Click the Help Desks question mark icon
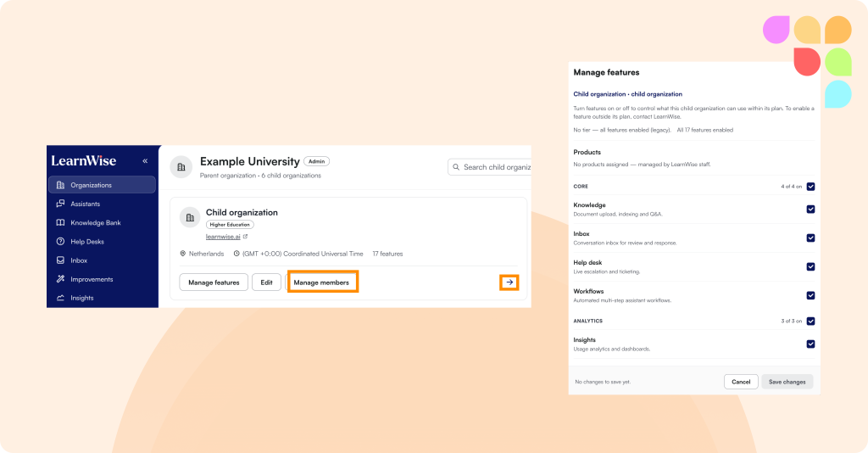This screenshot has width=868, height=453. [x=61, y=242]
